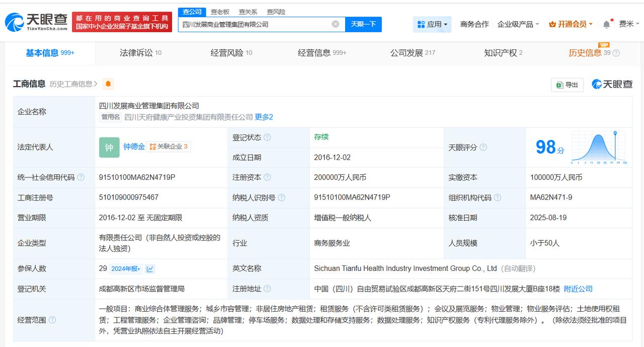Open the 费米 user account dropdown
Screen dimensions: 644x347
[x=629, y=24]
